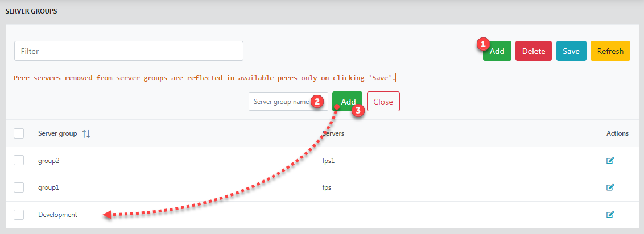Viewport: 644px width, 234px height.
Task: Click the group2 name in table
Action: (x=49, y=161)
